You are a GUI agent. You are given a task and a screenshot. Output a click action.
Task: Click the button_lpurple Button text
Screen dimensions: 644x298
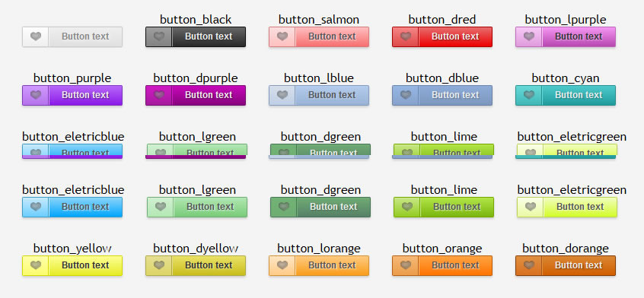click(x=579, y=36)
